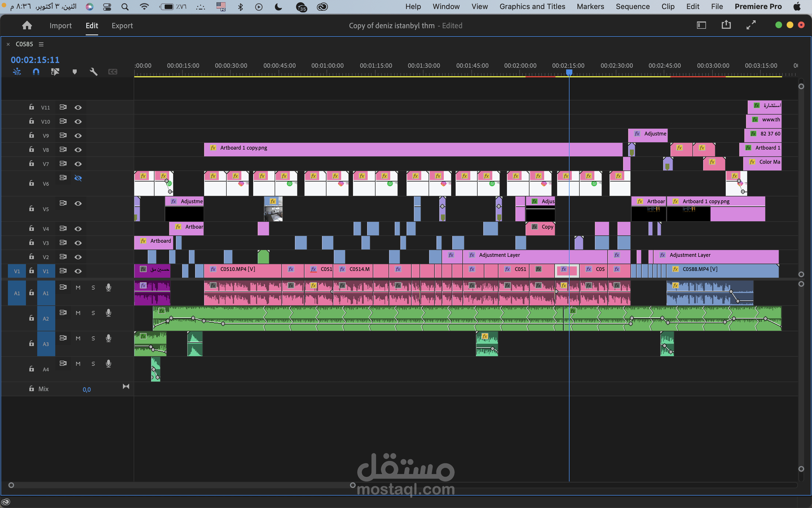
Task: Toggle lock on V7 track
Action: point(31,163)
